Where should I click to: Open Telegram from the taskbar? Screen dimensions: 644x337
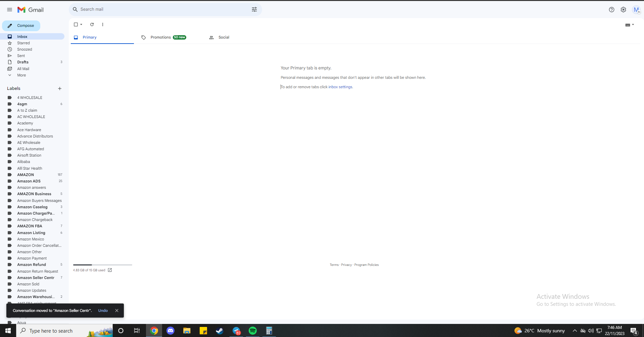[236, 331]
